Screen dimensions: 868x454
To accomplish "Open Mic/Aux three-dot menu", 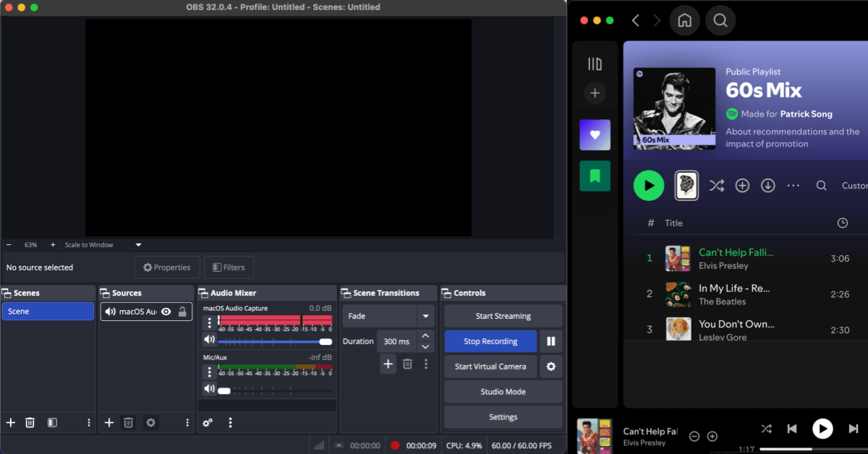I will 210,372.
